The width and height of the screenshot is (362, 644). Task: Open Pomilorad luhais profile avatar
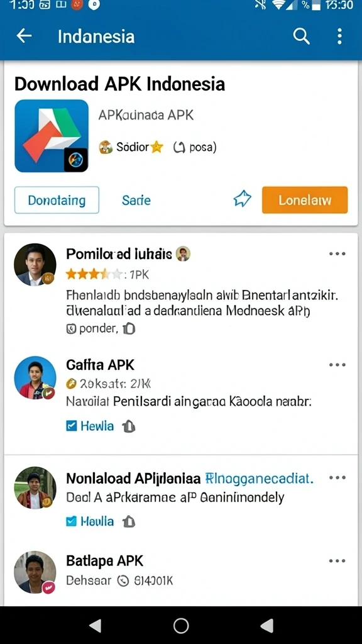[x=35, y=265]
